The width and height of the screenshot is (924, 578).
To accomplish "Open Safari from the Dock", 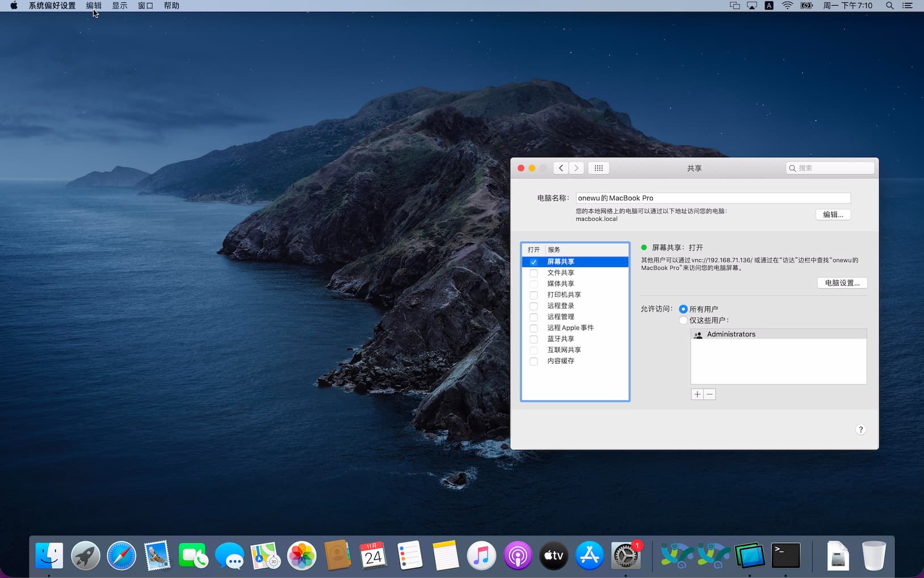I will (x=121, y=555).
